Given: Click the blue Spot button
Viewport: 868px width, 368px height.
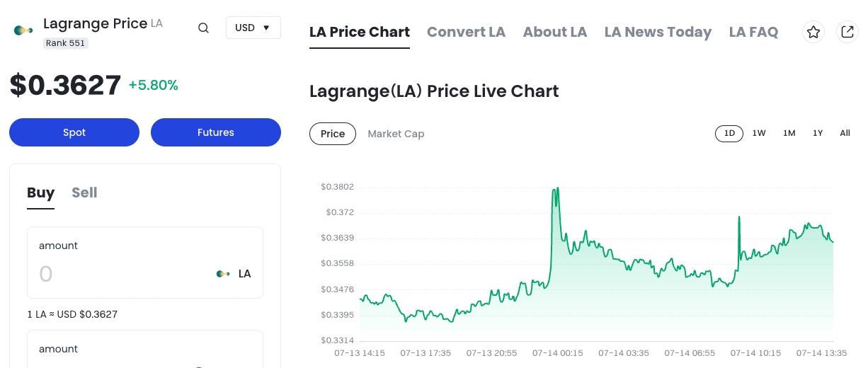Looking at the screenshot, I should point(74,132).
